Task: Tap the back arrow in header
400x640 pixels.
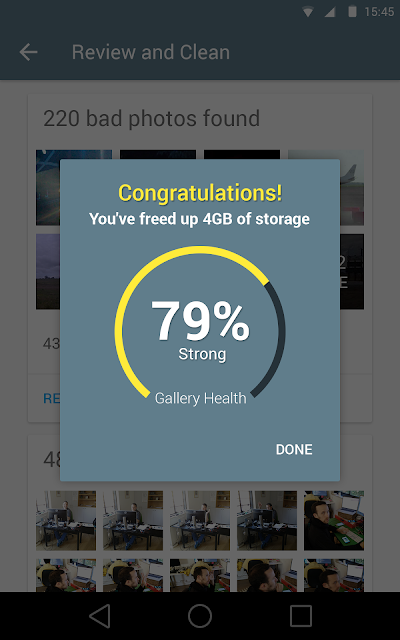Action: point(29,52)
